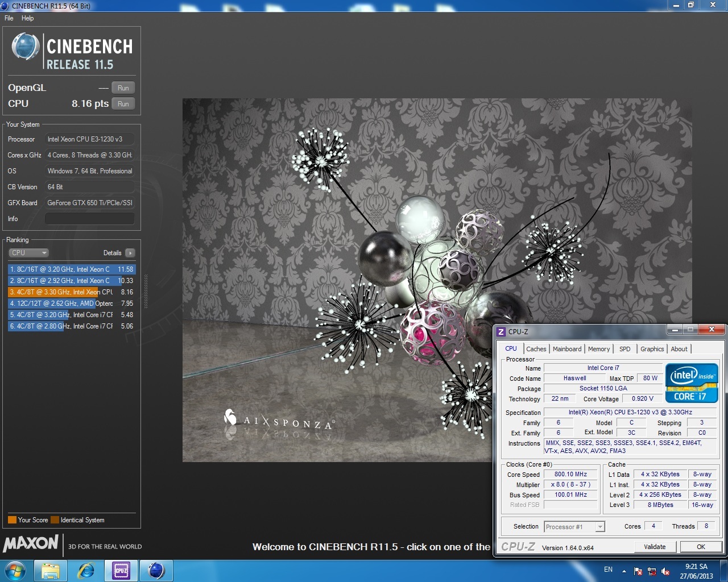The height and width of the screenshot is (582, 728).
Task: Open the CPU ranking type dropdown
Action: (28, 253)
